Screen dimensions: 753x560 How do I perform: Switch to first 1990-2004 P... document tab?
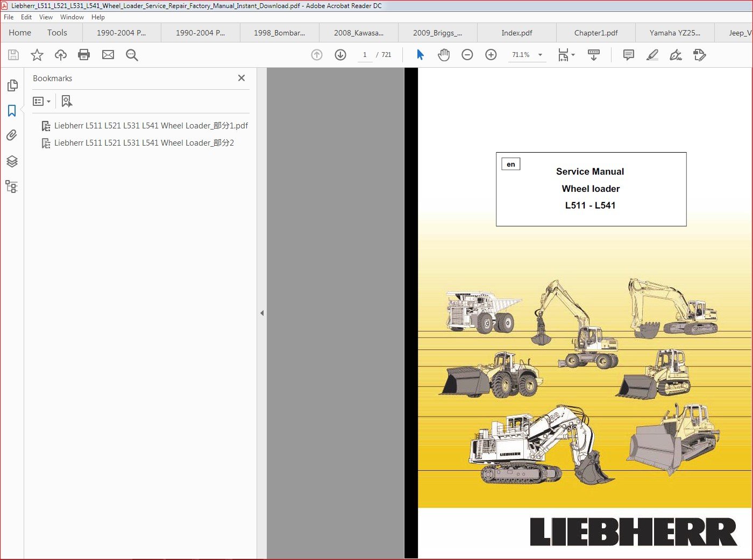(122, 33)
